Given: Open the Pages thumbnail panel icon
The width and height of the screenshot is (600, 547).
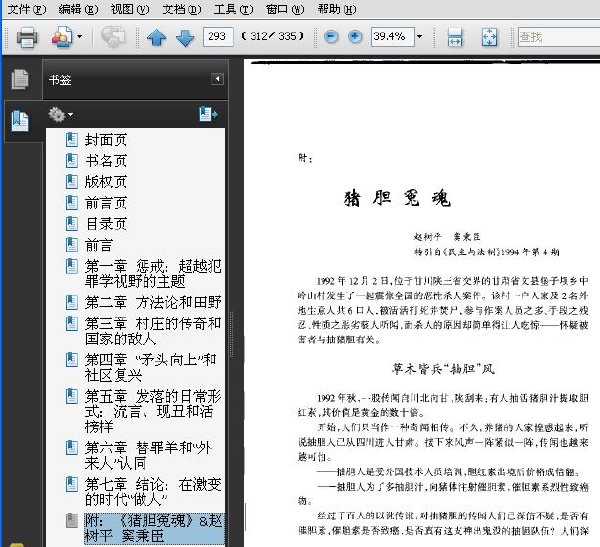Looking at the screenshot, I should coord(20,79).
